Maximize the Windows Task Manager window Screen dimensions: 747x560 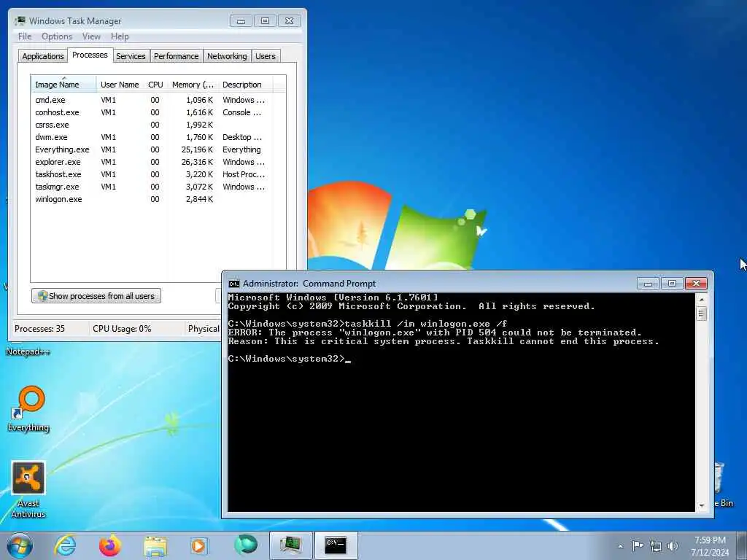coord(265,21)
